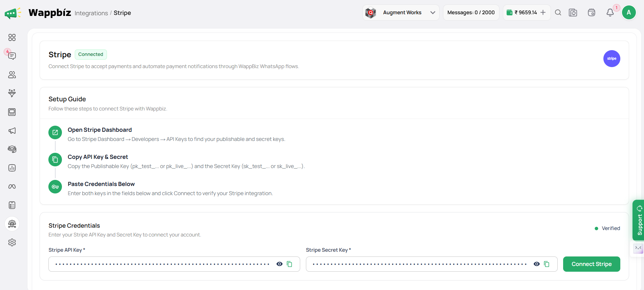
Task: Open campaigns megaphone icon in sidebar
Action: click(x=12, y=131)
